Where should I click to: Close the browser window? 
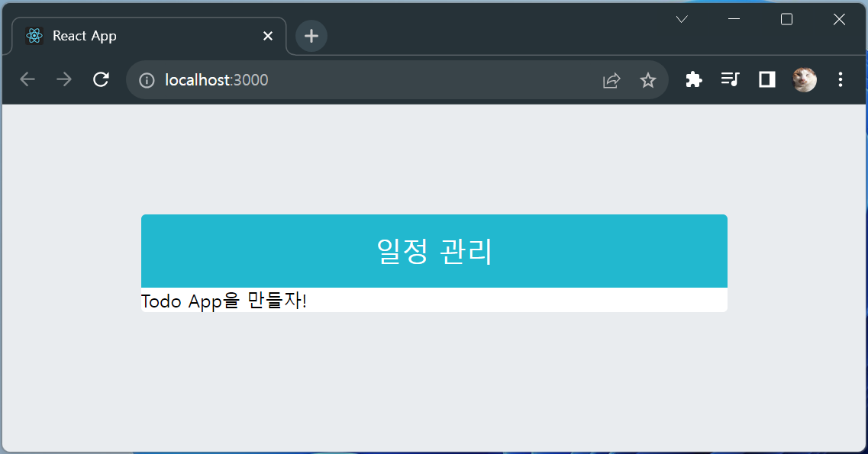[x=839, y=19]
